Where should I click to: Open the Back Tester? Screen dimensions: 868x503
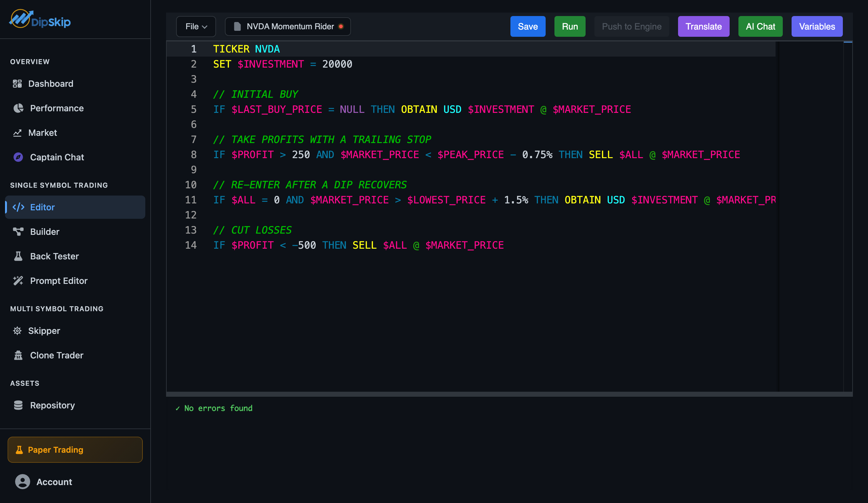tap(75, 256)
